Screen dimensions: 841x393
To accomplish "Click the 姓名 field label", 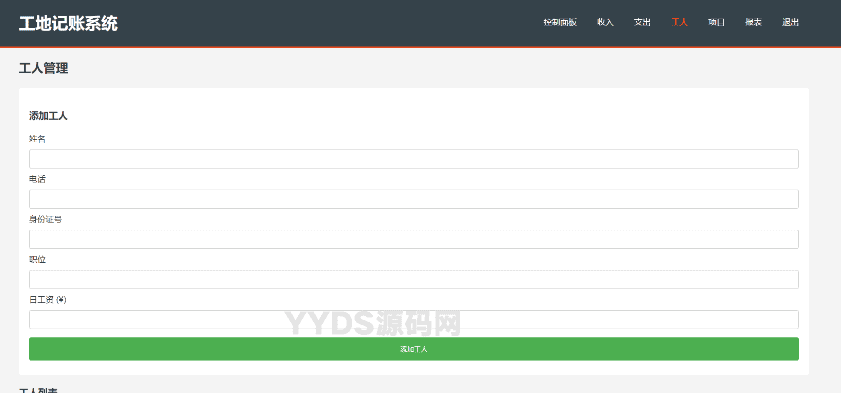I will [38, 139].
